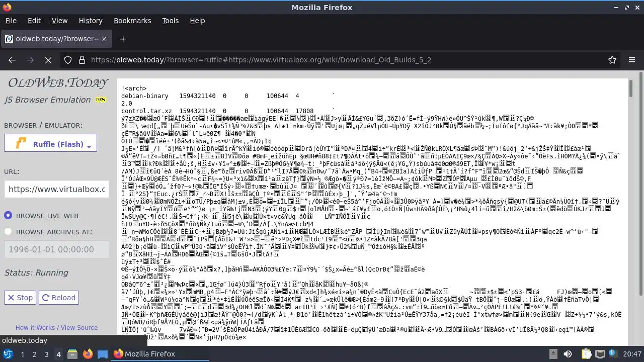Open the How it Works link
Image resolution: width=644 pixels, height=362 pixels.
[35, 328]
